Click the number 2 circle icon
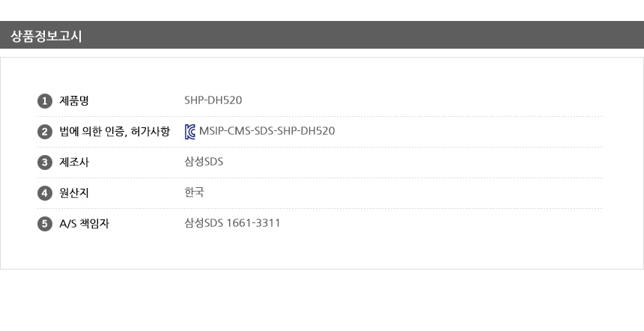This screenshot has height=331, width=644. pyautogui.click(x=44, y=132)
